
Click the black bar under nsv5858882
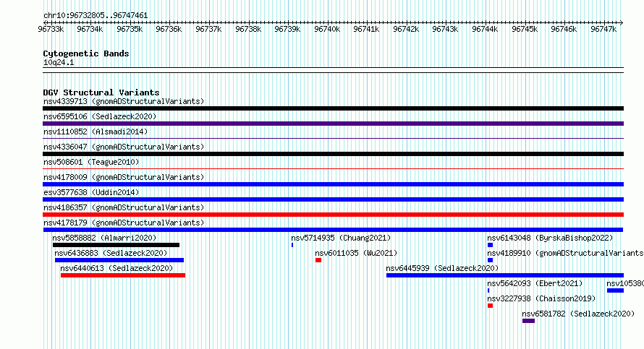tap(116, 245)
